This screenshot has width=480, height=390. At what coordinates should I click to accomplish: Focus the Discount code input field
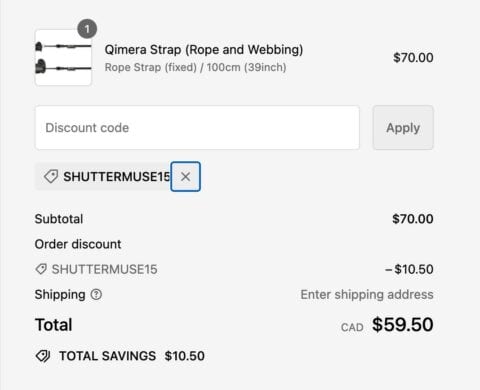coord(197,128)
